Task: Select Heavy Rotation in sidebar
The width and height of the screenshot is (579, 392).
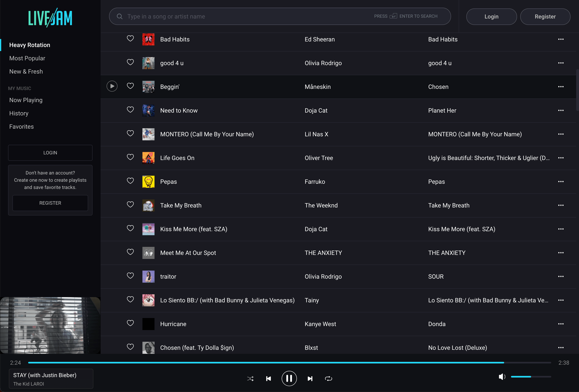Action: click(x=30, y=45)
